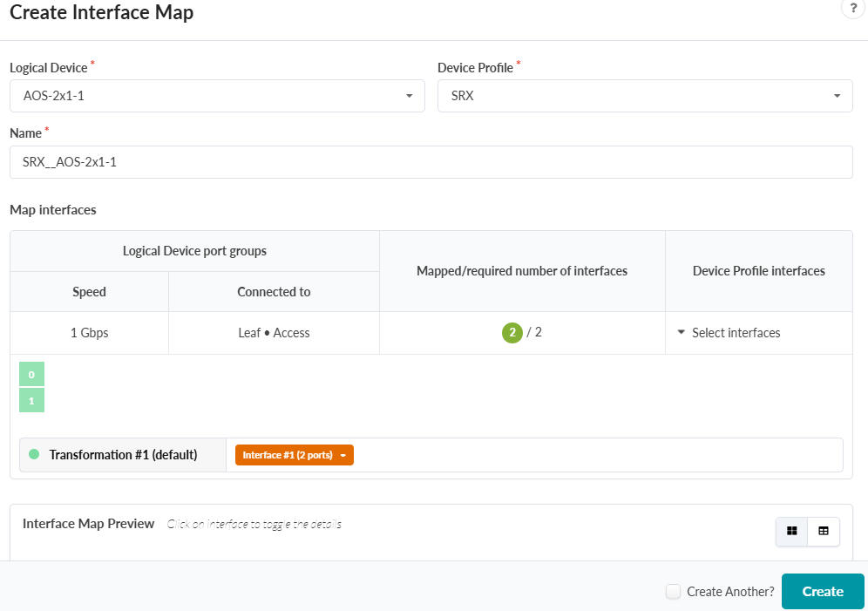Open the help question mark icon
868x611 pixels.
(x=852, y=8)
